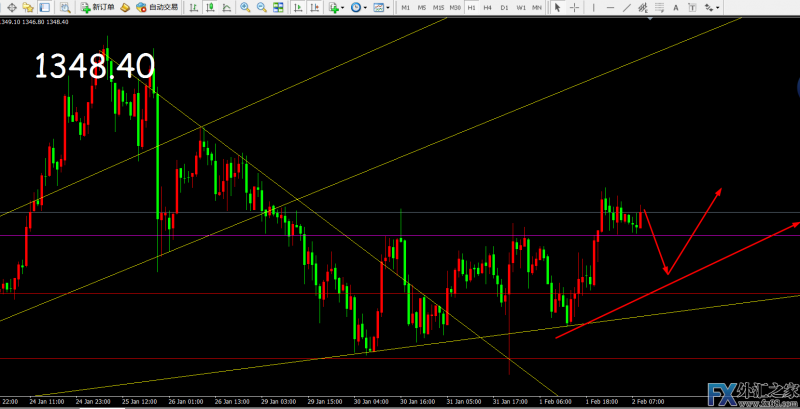The width and height of the screenshot is (800, 409).
Task: Select the text label 'A' tool
Action: [676, 7]
